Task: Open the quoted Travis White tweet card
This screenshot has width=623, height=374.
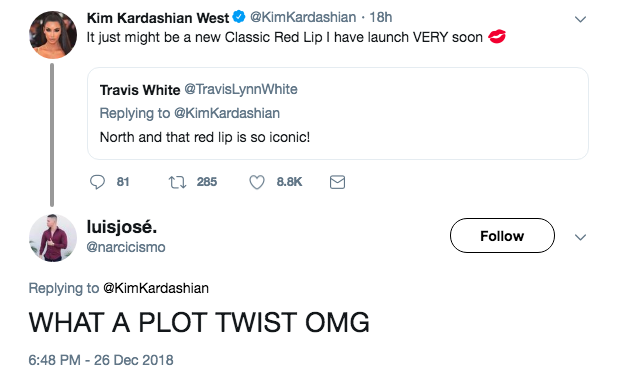Action: 338,114
